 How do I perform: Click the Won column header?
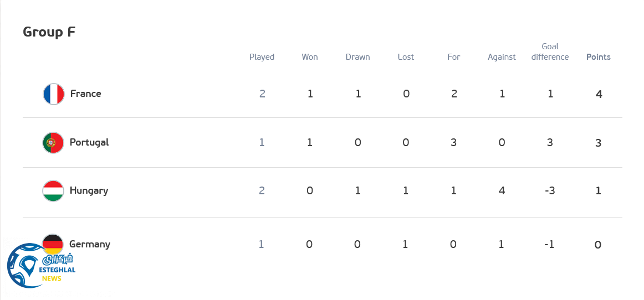point(310,57)
